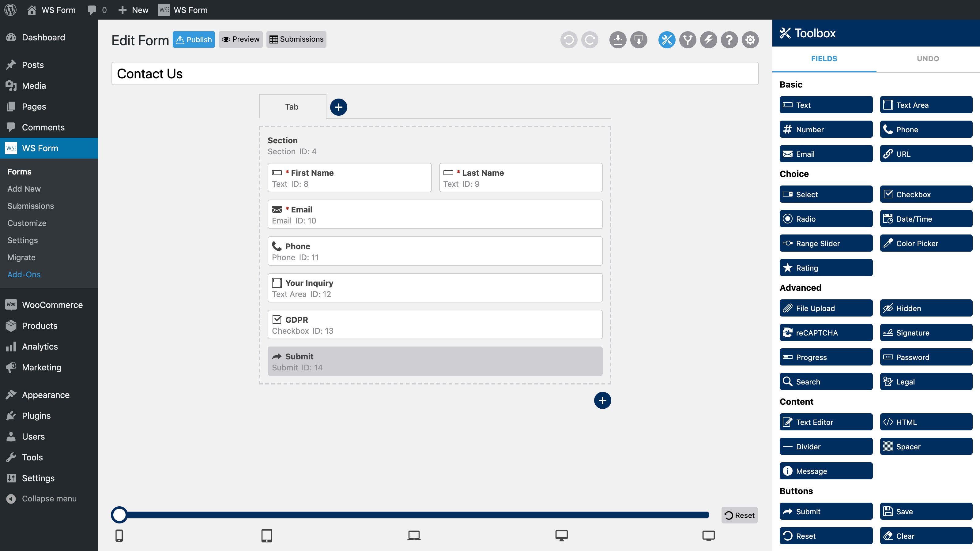
Task: Click the Contact Us form name field
Action: click(435, 74)
